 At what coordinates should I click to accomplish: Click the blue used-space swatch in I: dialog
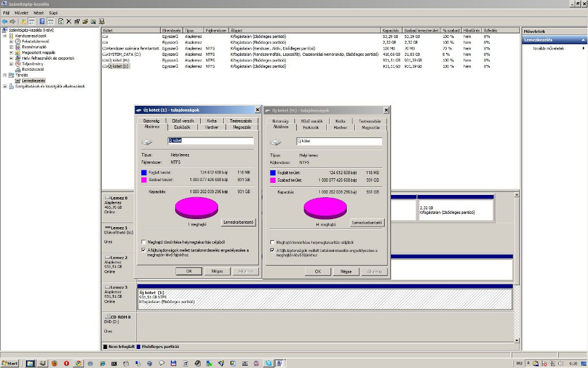pyautogui.click(x=144, y=172)
